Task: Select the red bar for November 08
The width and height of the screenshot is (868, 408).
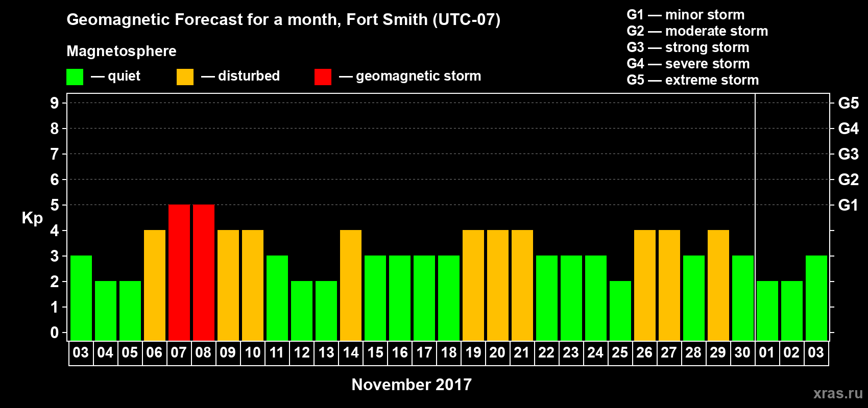Action: (204, 272)
